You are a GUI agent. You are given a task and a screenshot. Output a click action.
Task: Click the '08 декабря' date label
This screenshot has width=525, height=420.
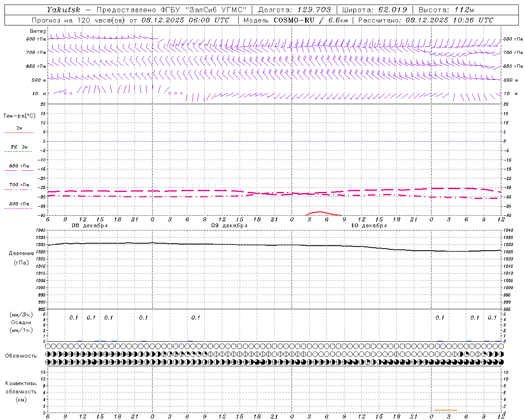click(x=90, y=226)
